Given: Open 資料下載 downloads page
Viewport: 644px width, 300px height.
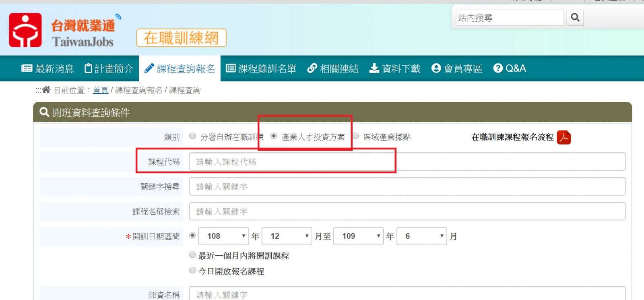Looking at the screenshot, I should point(395,69).
